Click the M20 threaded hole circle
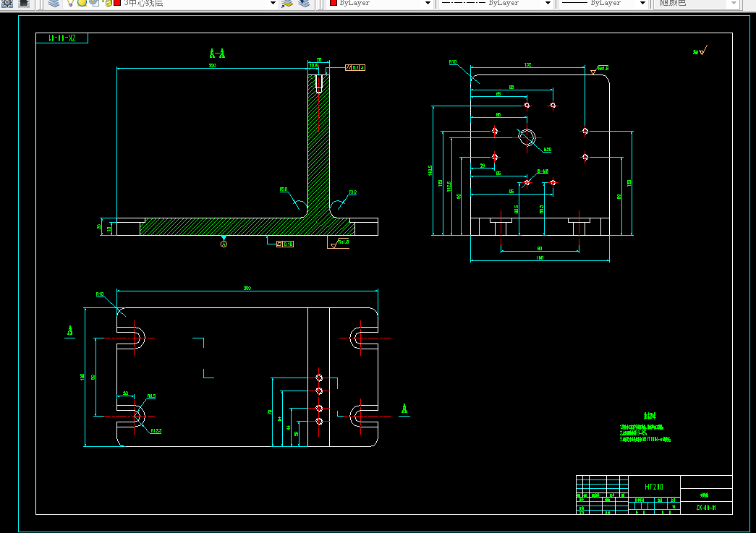The image size is (756, 533). pyautogui.click(x=527, y=137)
